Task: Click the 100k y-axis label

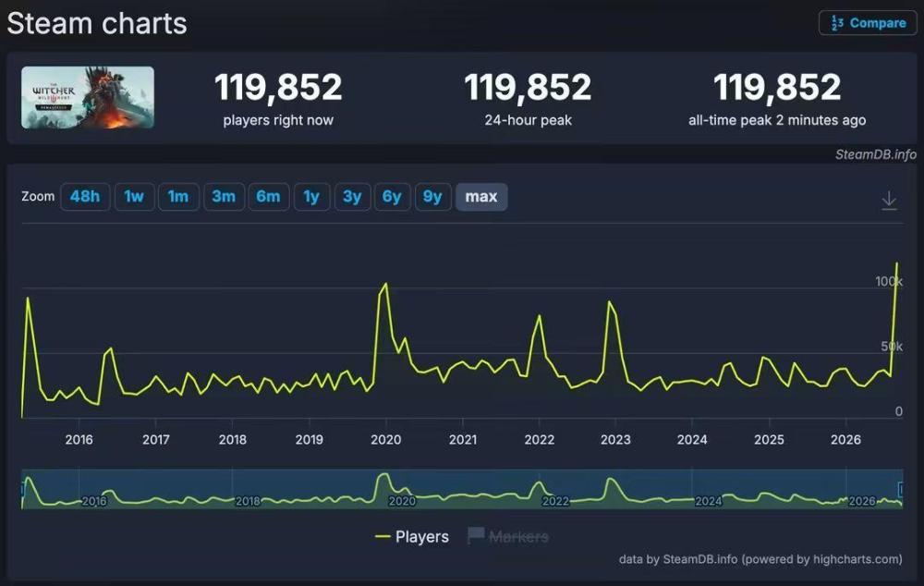Action: click(889, 281)
